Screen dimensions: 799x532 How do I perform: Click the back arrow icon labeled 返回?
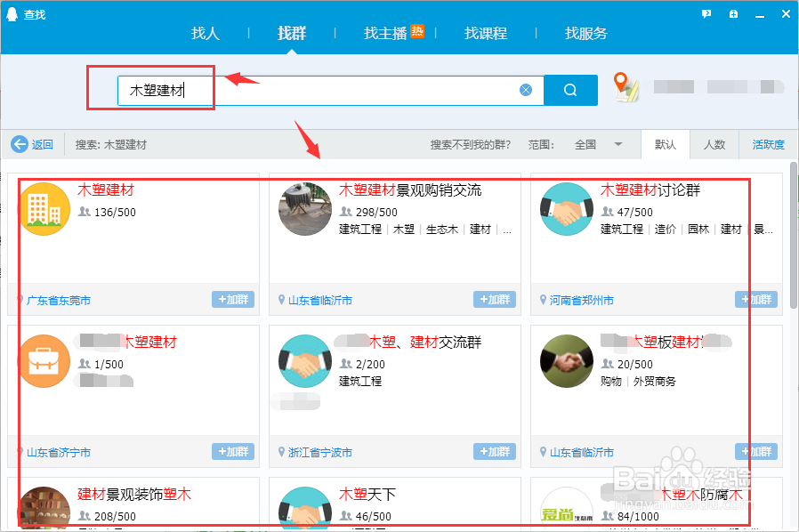[20, 144]
